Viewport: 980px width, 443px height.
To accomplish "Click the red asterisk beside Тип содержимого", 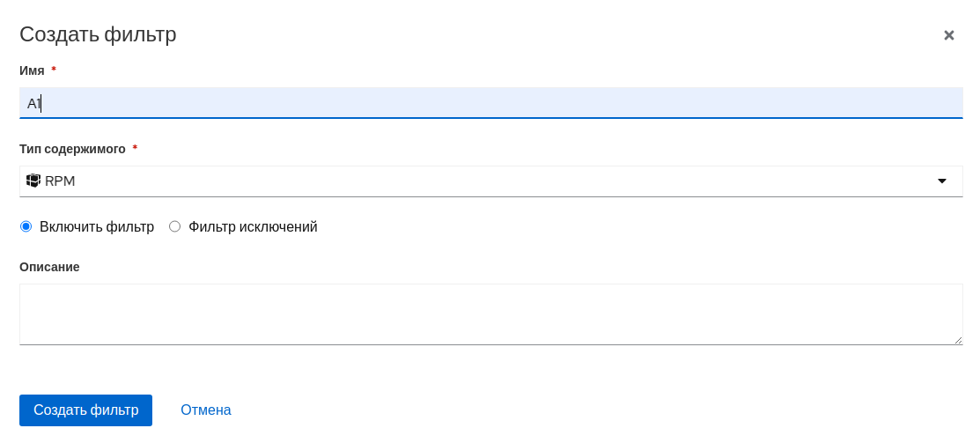I will pos(135,149).
